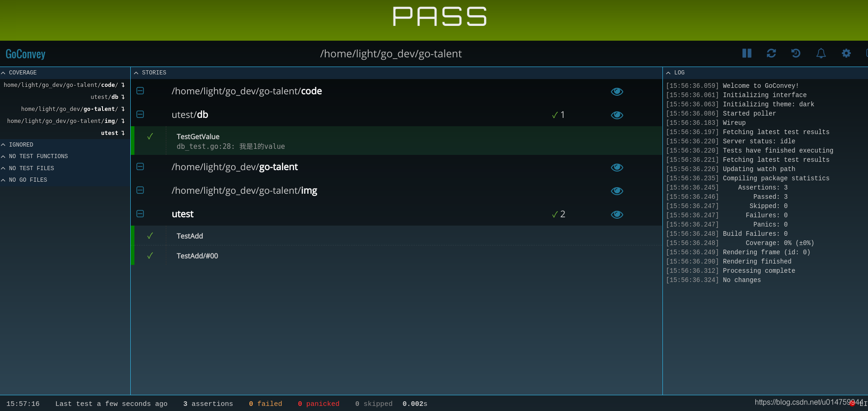Click 'Welcome to GoConvey!' log line
Viewport: 868px width, 411px height.
pyautogui.click(x=760, y=86)
